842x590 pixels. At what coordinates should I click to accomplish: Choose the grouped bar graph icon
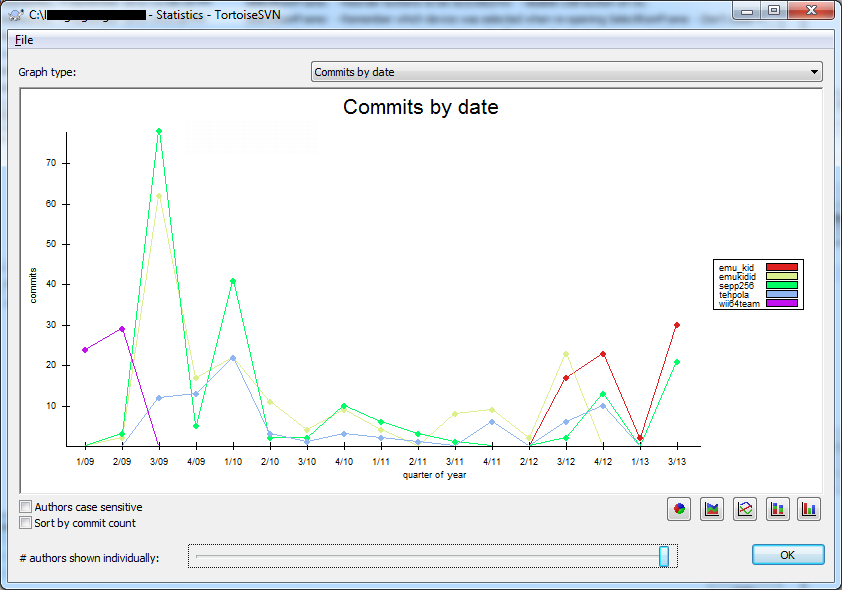809,509
